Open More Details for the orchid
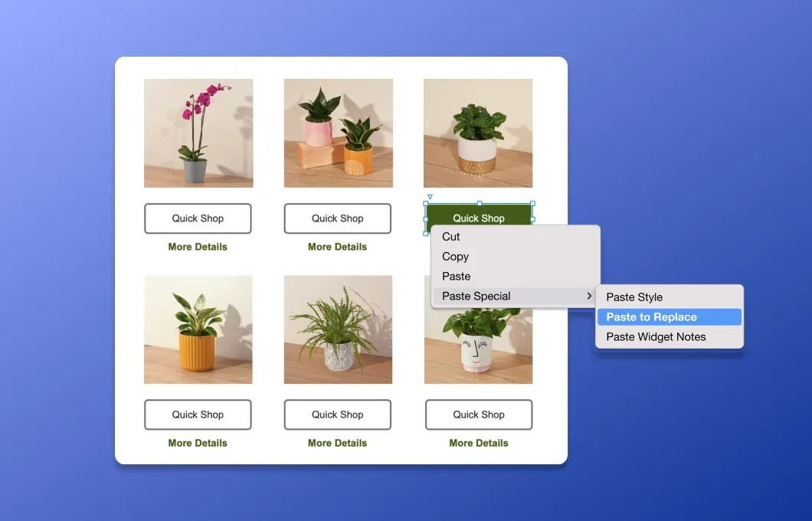812x521 pixels. click(x=198, y=247)
